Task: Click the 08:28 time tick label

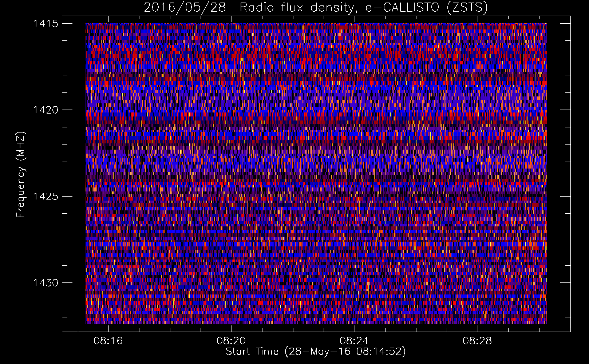Action: coord(477,341)
